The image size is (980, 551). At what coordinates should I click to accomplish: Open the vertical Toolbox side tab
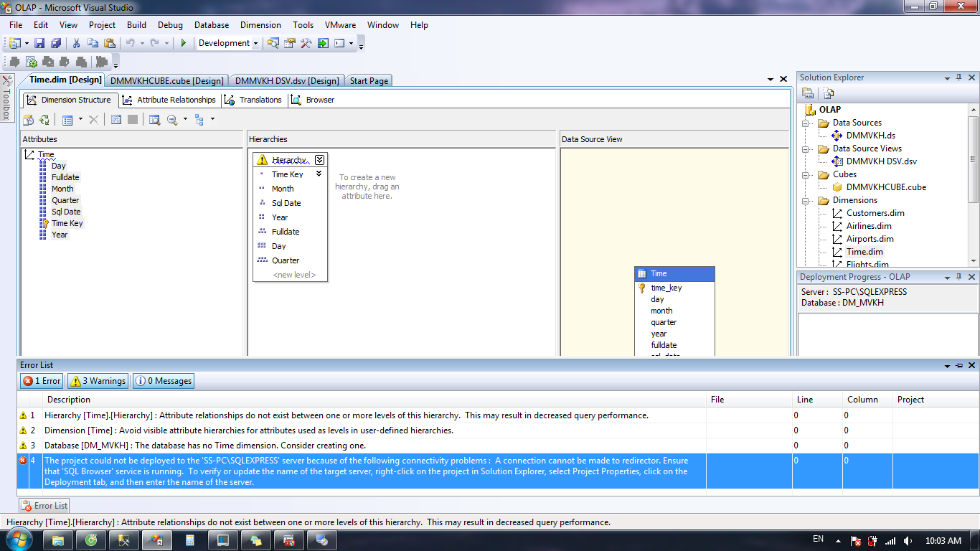[6, 98]
